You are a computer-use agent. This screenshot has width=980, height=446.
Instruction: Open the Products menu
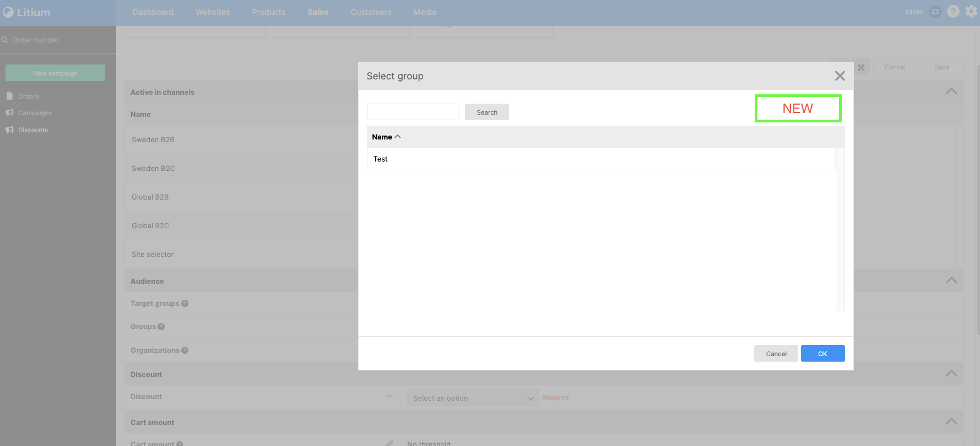coord(269,12)
